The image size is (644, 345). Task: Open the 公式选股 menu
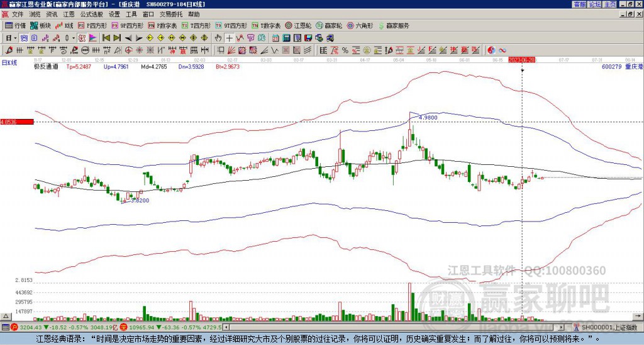pyautogui.click(x=92, y=14)
